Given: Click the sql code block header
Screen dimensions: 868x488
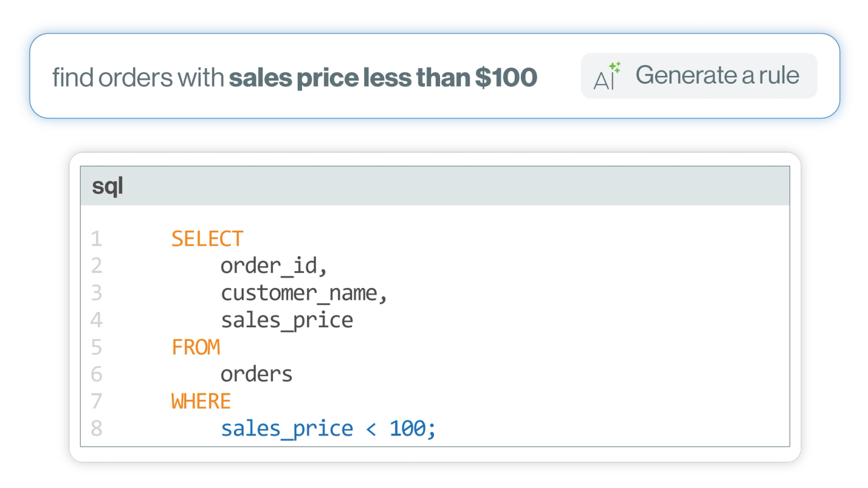Looking at the screenshot, I should (x=435, y=186).
